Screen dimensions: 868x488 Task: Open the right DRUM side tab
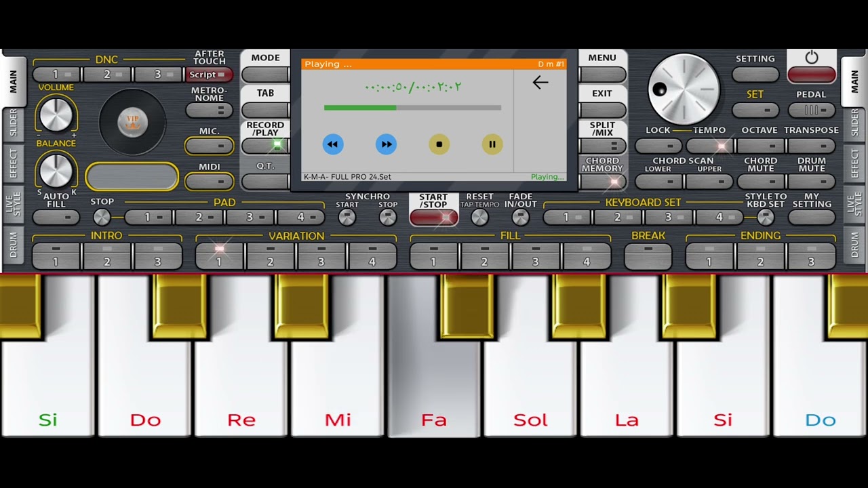(854, 245)
